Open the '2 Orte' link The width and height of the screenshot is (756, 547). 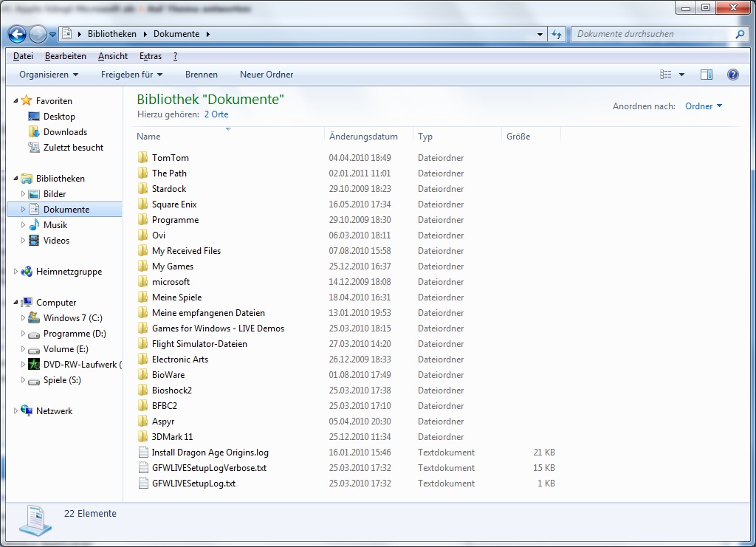click(x=216, y=114)
